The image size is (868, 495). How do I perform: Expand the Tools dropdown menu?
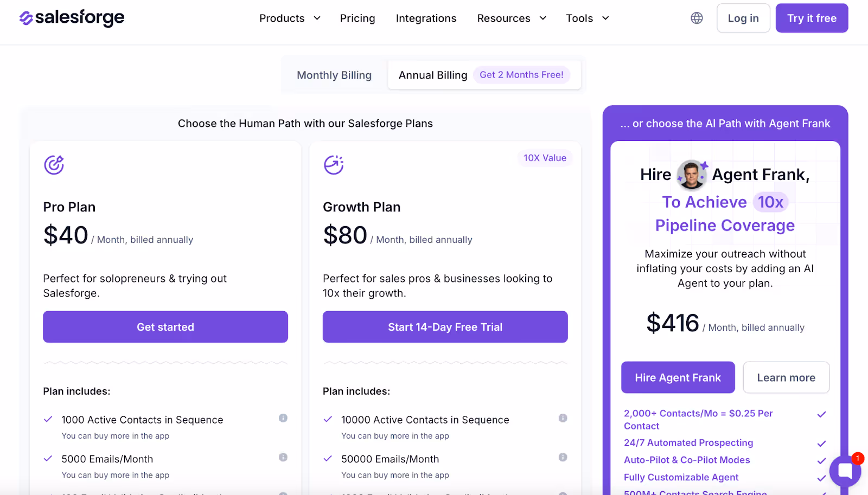[x=588, y=18]
